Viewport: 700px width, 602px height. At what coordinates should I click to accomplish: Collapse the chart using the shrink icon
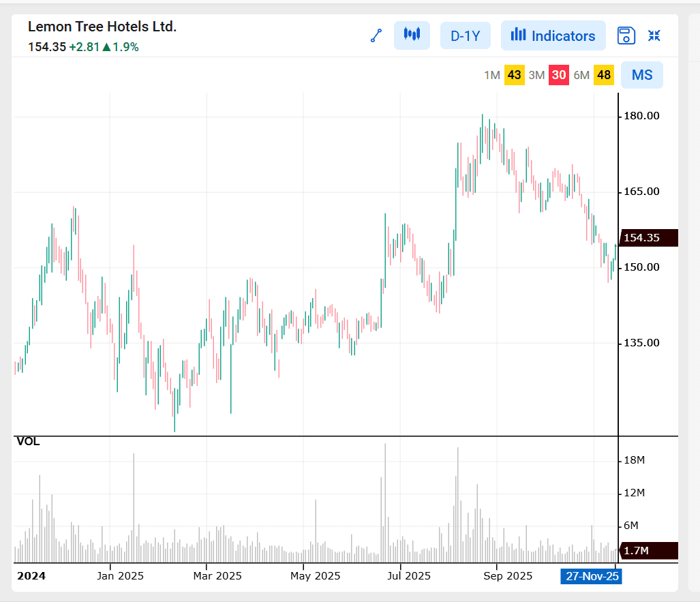tap(654, 35)
